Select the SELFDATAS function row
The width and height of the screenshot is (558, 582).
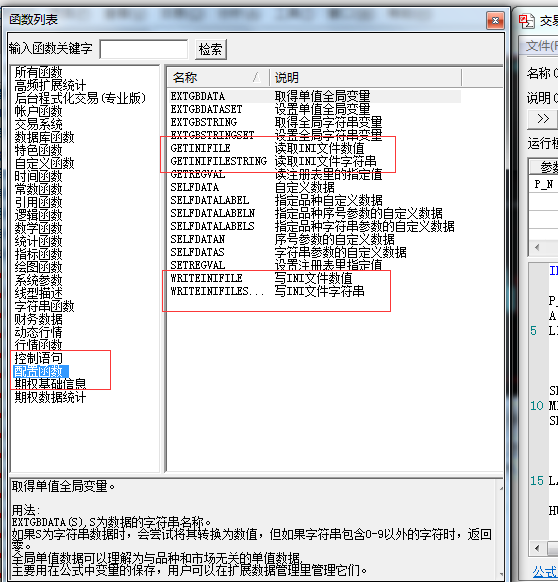coord(315,252)
